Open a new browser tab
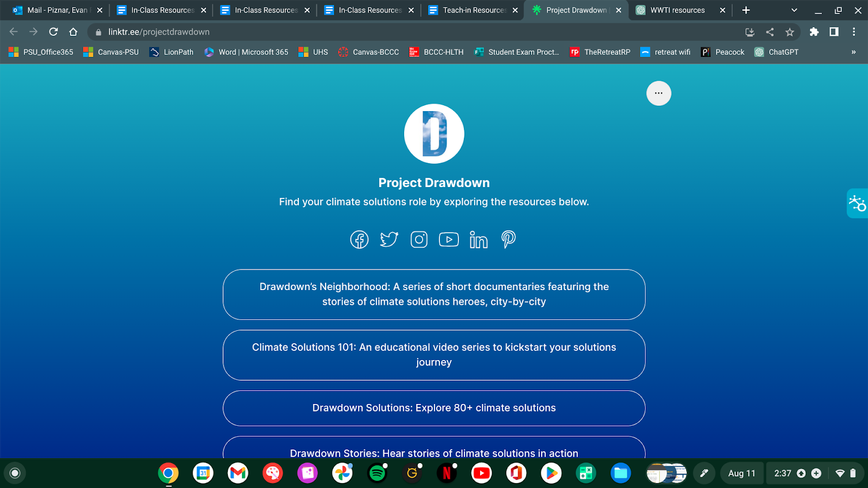 pos(746,10)
